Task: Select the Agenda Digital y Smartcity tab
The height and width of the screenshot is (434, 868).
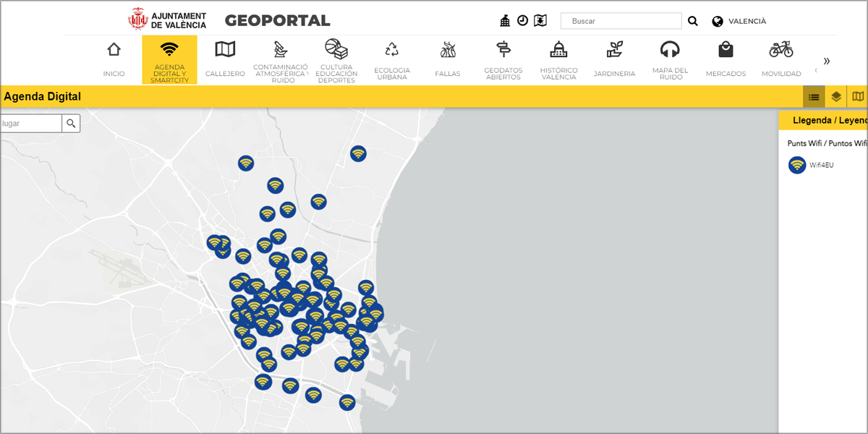Action: tap(169, 59)
